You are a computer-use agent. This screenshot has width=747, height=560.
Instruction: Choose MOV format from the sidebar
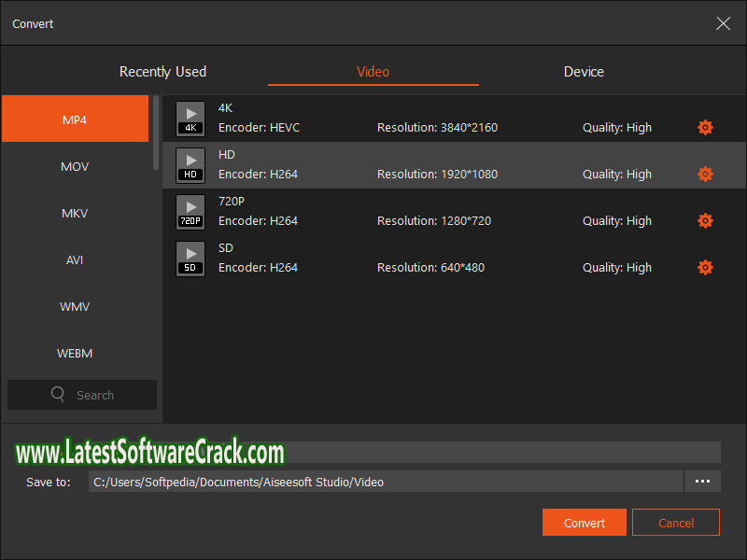pos(75,166)
